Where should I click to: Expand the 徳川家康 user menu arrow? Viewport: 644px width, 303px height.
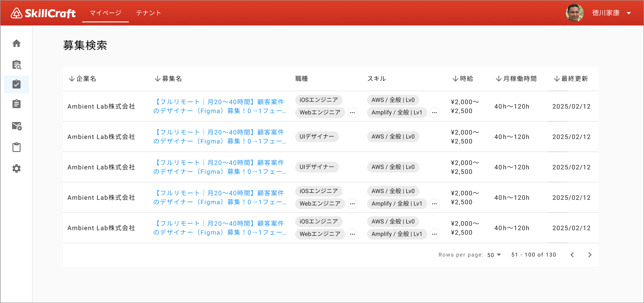[x=629, y=13]
